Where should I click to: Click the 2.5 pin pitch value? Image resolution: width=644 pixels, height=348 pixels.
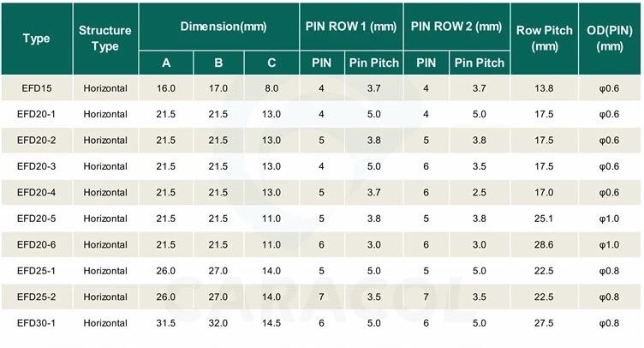pyautogui.click(x=479, y=192)
